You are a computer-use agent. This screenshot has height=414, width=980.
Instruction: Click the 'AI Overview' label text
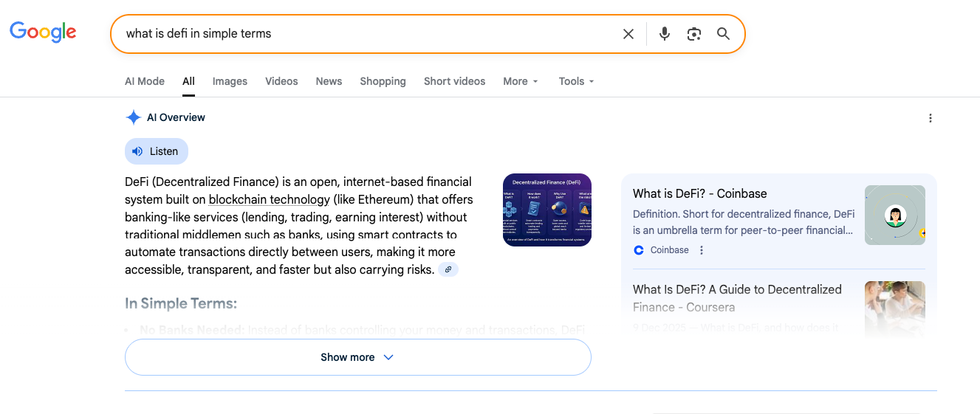pyautogui.click(x=176, y=117)
